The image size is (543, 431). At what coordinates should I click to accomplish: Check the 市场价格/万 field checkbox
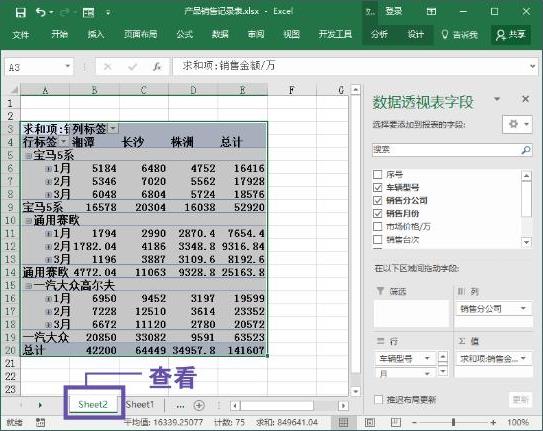[378, 226]
